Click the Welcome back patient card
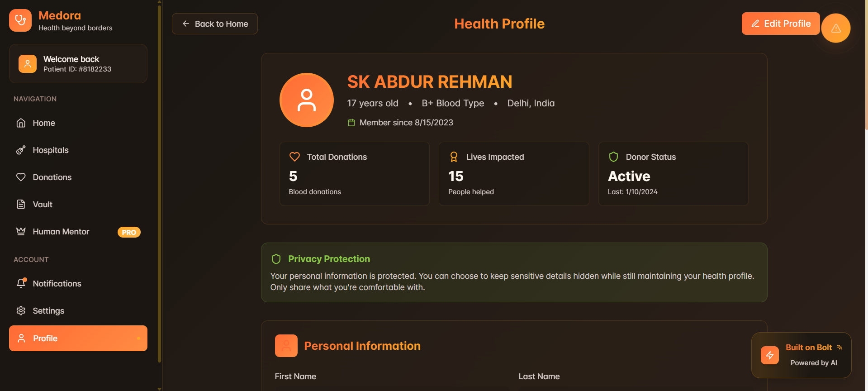Image resolution: width=868 pixels, height=391 pixels. pyautogui.click(x=78, y=64)
